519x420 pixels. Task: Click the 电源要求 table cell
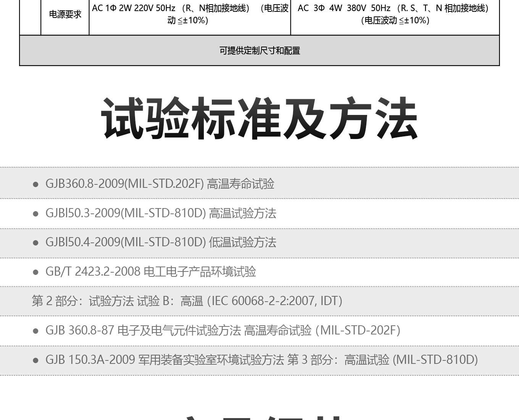pos(65,15)
